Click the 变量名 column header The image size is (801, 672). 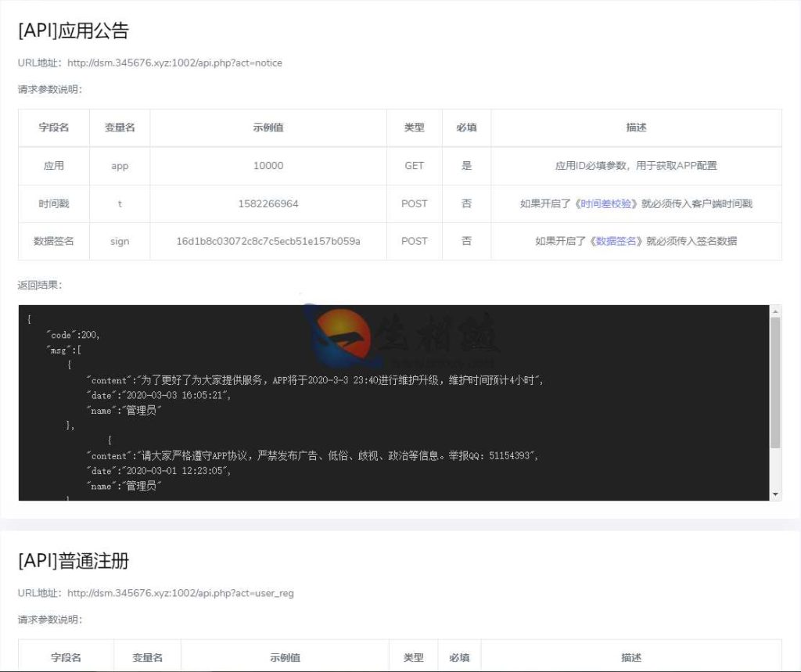pos(119,128)
